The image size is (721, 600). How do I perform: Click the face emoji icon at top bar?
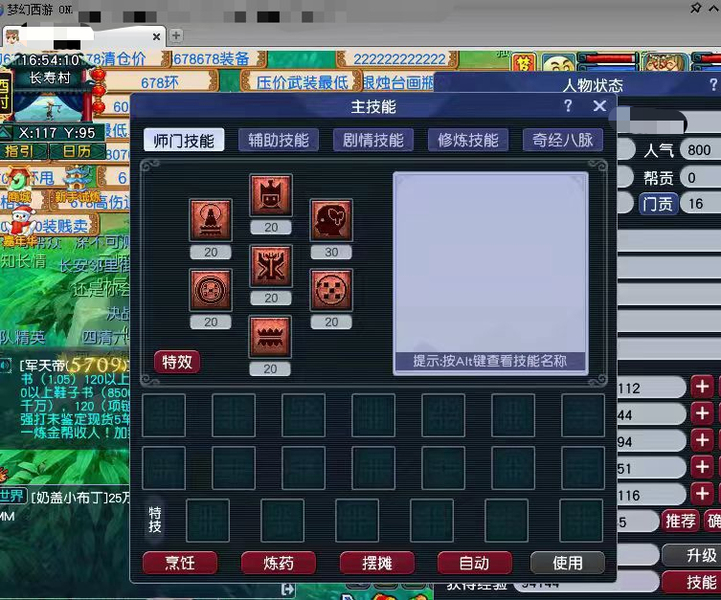coord(558,63)
